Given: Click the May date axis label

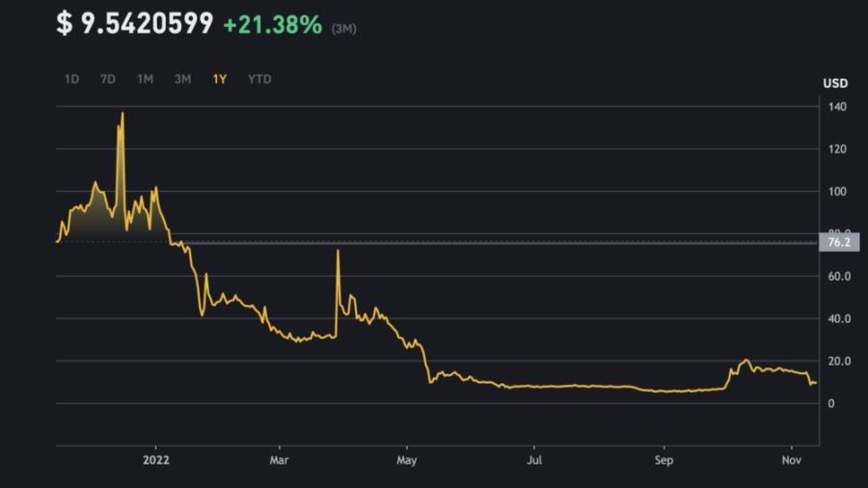Looking at the screenshot, I should point(407,460).
